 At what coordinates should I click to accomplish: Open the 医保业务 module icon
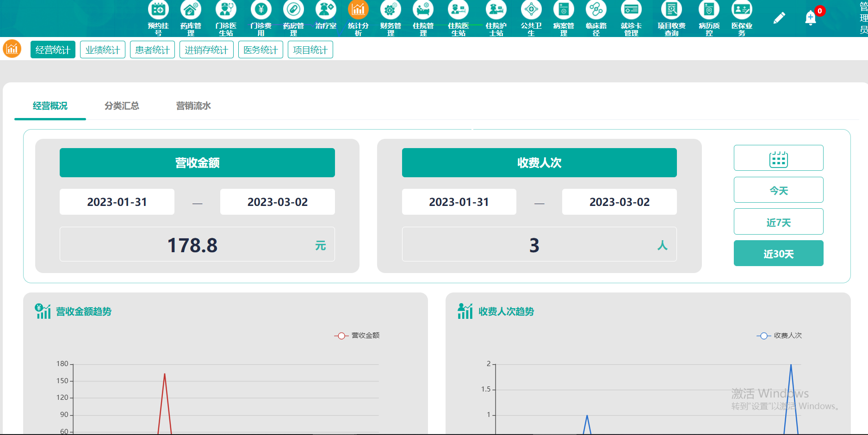click(x=742, y=9)
